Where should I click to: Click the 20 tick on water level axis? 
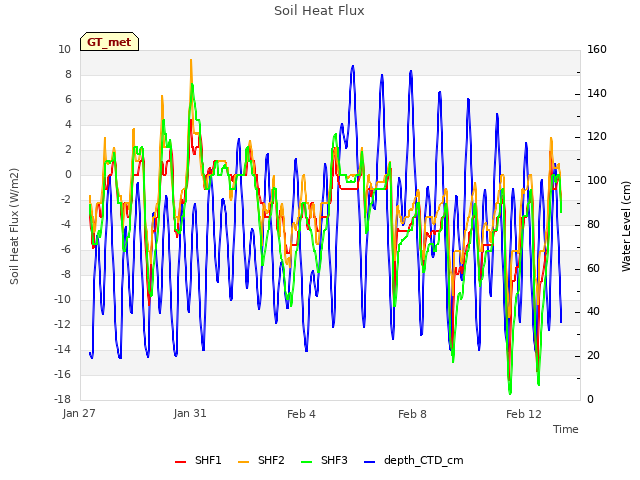point(593,356)
